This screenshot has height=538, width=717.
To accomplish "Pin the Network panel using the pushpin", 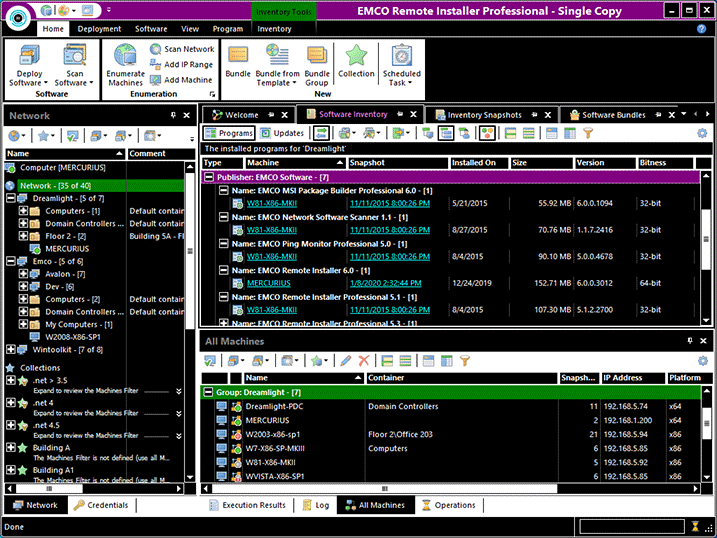I will pos(173,116).
